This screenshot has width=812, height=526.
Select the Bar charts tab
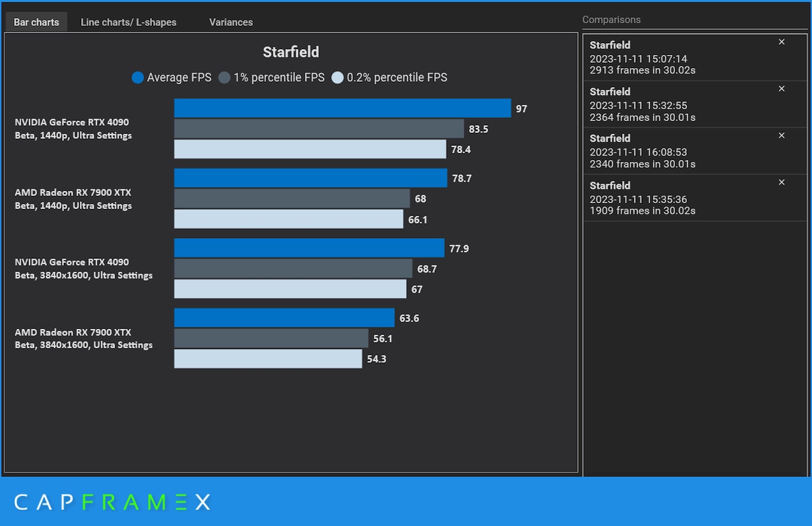click(36, 22)
